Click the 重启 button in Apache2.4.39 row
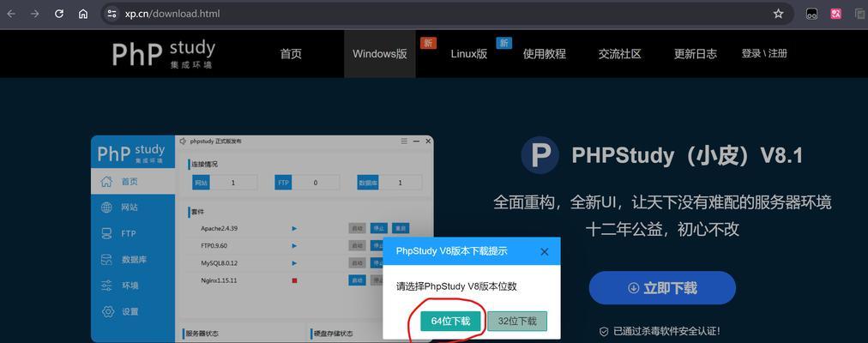This screenshot has width=868, height=343. pos(401,228)
